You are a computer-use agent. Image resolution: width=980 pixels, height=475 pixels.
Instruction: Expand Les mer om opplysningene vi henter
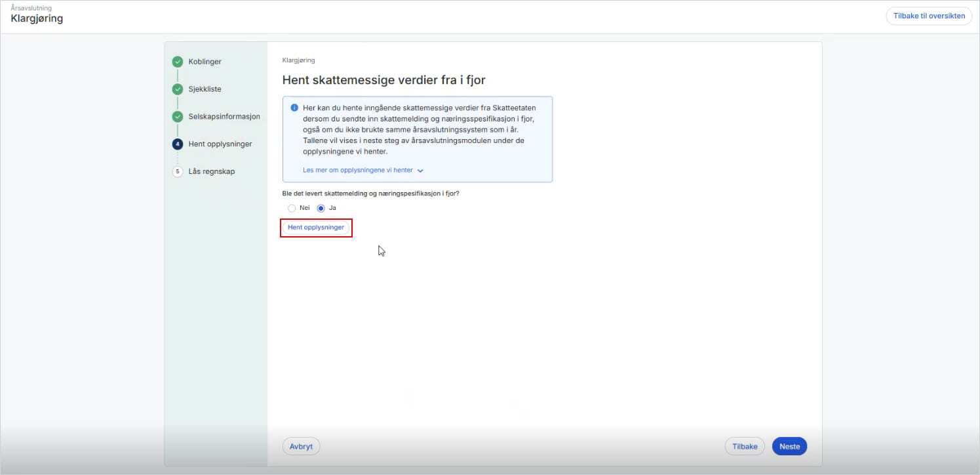363,170
